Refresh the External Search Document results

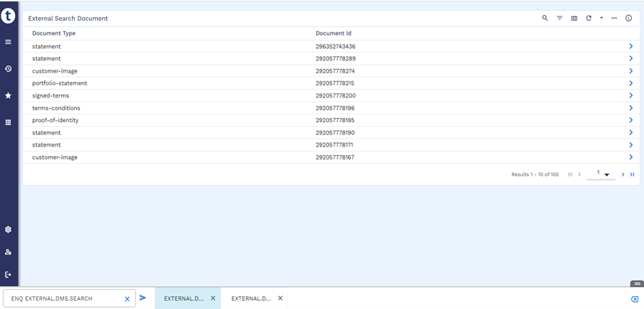[x=589, y=18]
